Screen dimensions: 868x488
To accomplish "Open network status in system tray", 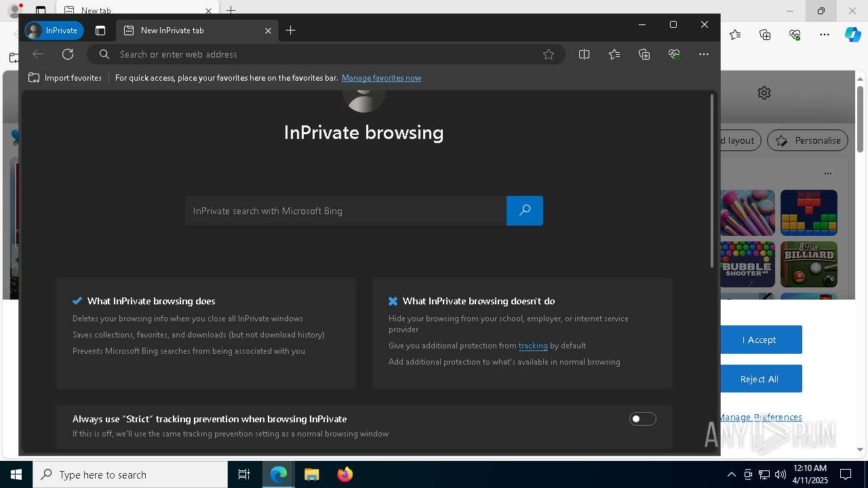I will coord(764,474).
